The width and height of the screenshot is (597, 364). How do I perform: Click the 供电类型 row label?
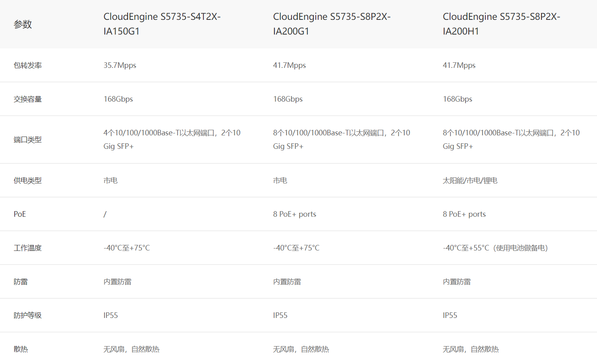tap(27, 181)
